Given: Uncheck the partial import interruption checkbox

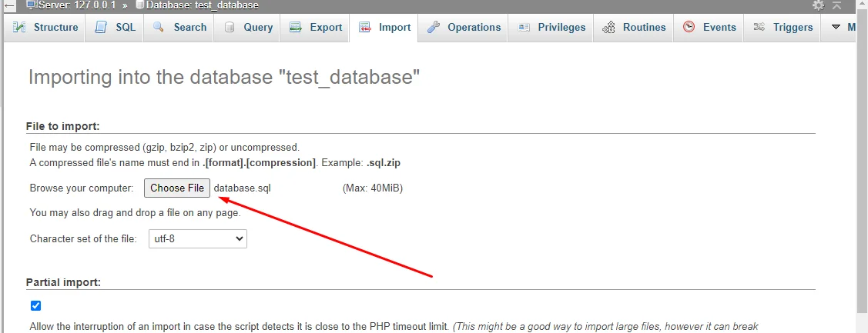Looking at the screenshot, I should coord(35,306).
